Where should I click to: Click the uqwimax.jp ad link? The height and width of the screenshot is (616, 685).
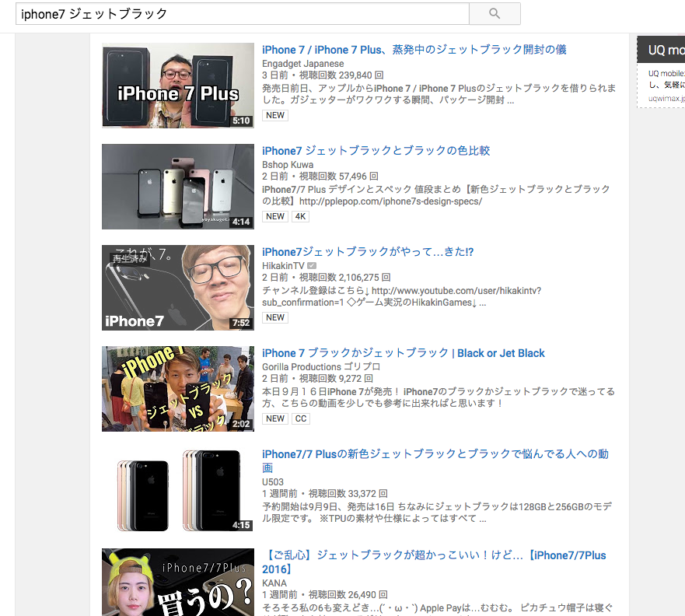(666, 99)
